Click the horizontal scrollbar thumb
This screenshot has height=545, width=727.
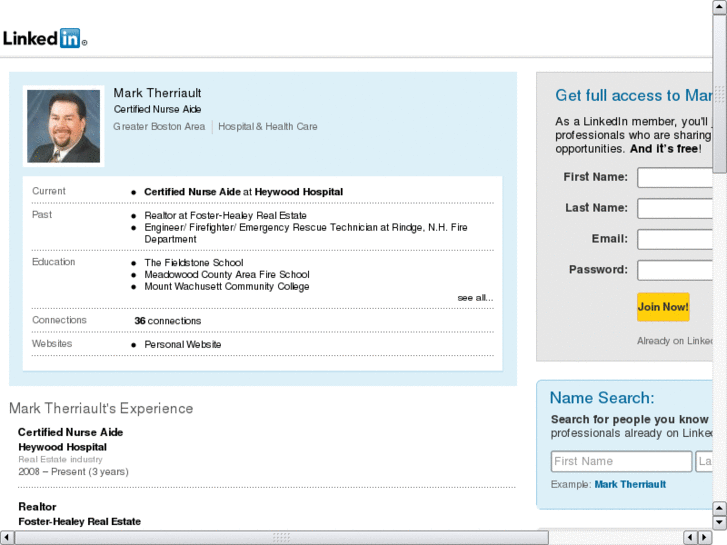tap(281, 538)
